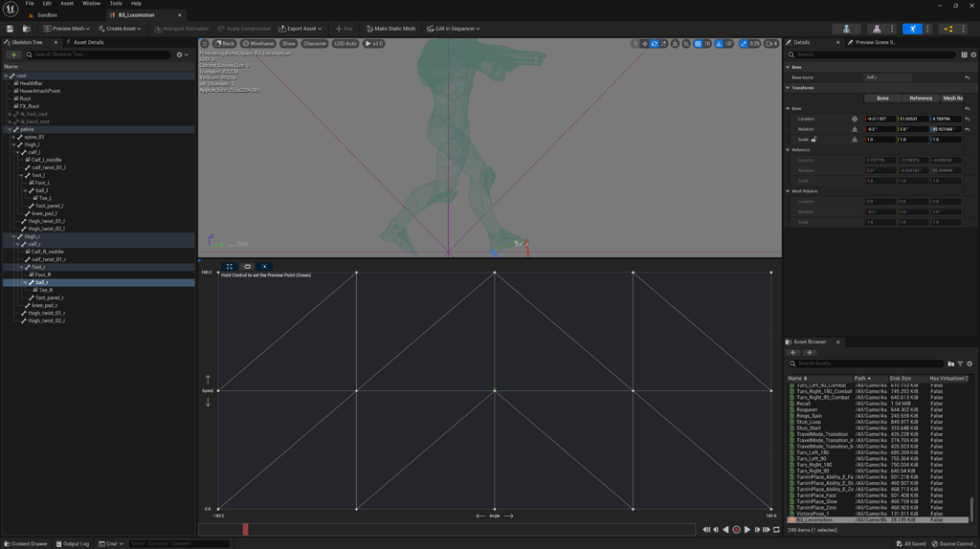
Task: Open Details panel settings gear
Action: click(x=973, y=55)
